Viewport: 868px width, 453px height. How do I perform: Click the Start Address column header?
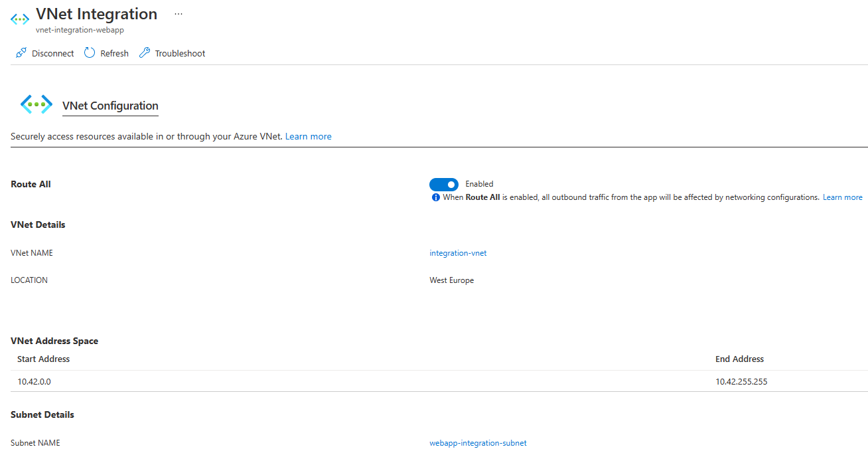(44, 359)
